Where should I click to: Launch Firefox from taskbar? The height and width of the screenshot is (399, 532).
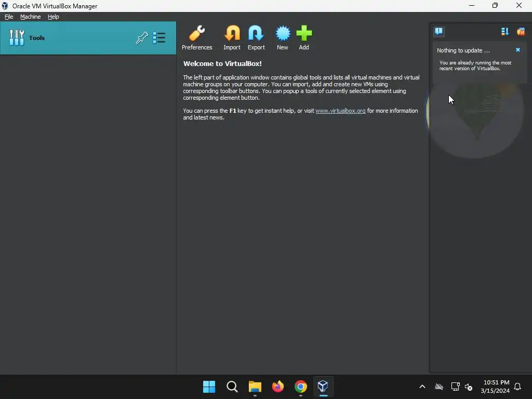(x=278, y=387)
